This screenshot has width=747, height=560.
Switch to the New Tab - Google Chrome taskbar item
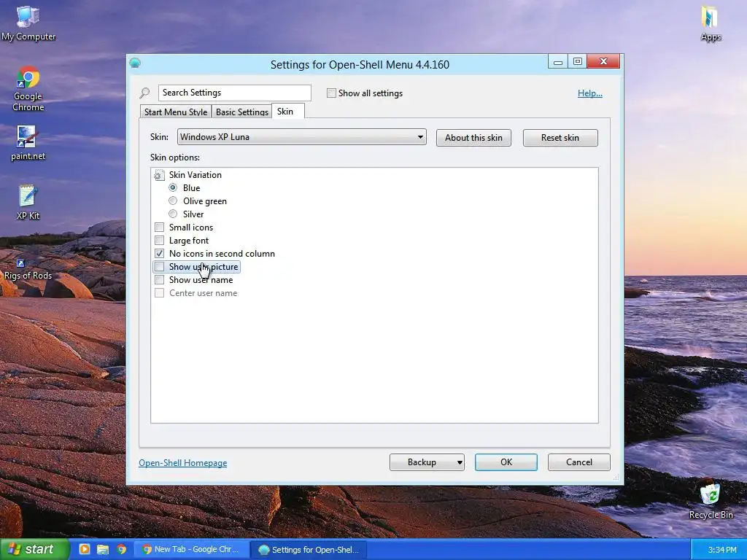point(192,549)
